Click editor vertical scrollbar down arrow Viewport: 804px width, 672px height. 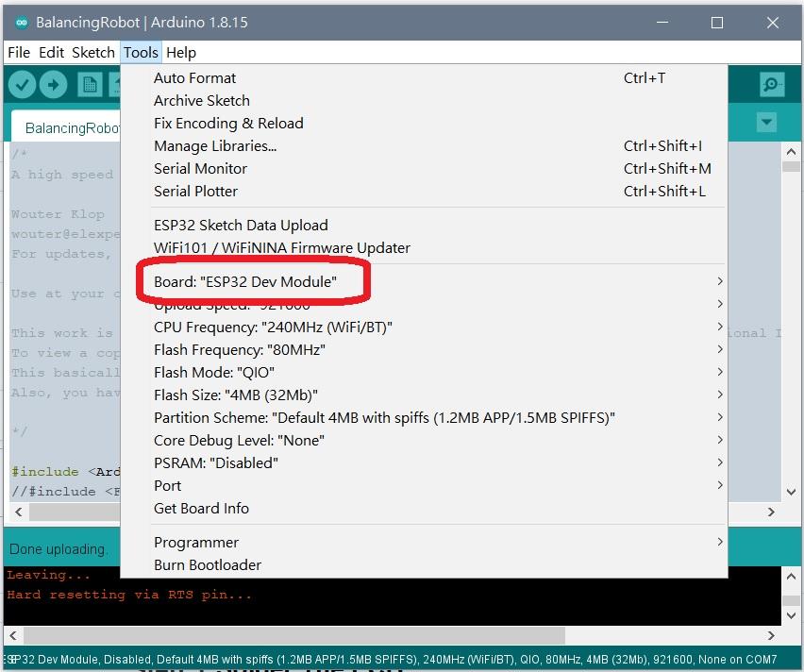tap(791, 492)
